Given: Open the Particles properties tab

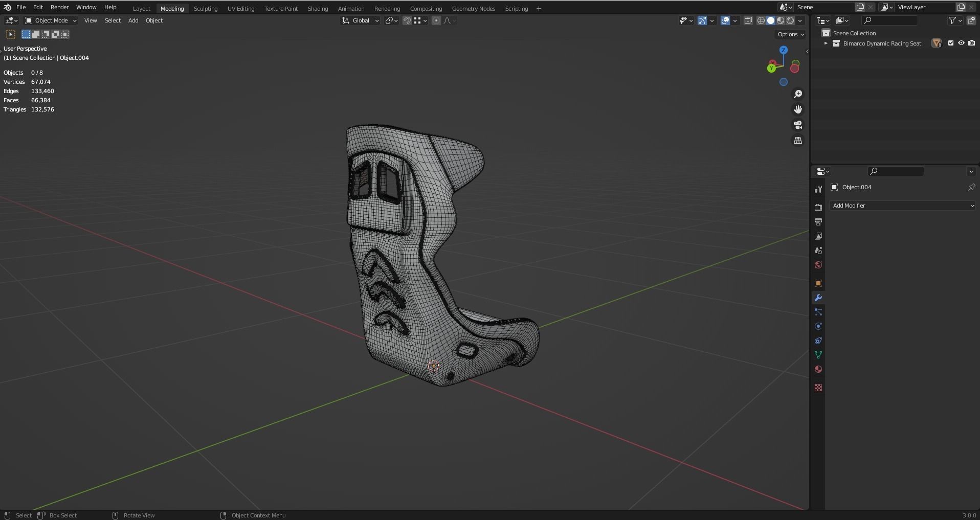Looking at the screenshot, I should coord(818,312).
